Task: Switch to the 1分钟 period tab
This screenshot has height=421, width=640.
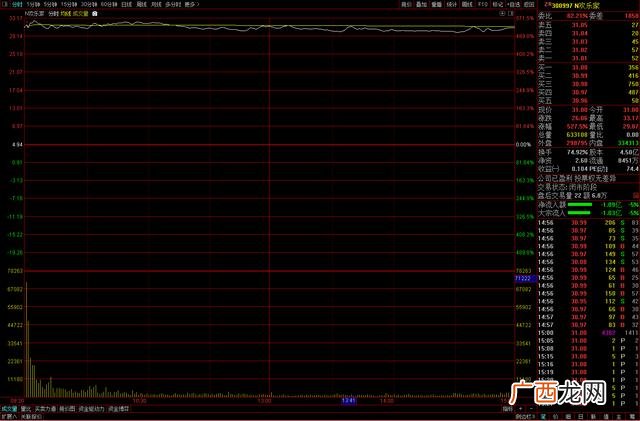Action: [x=33, y=4]
